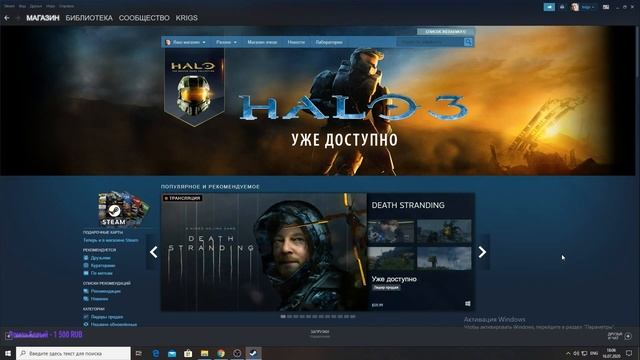The width and height of the screenshot is (640, 360).
Task: Click the add-a-game plus icon at bottom left
Action: (8, 336)
